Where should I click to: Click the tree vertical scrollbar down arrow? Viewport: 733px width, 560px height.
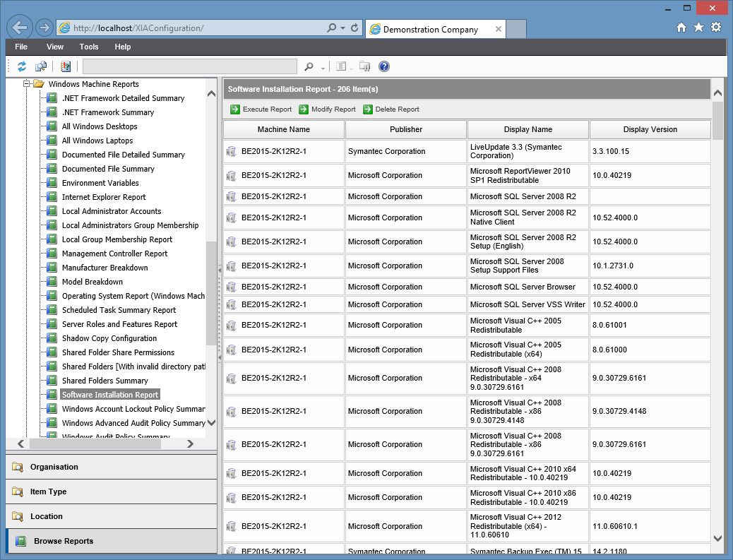point(211,422)
